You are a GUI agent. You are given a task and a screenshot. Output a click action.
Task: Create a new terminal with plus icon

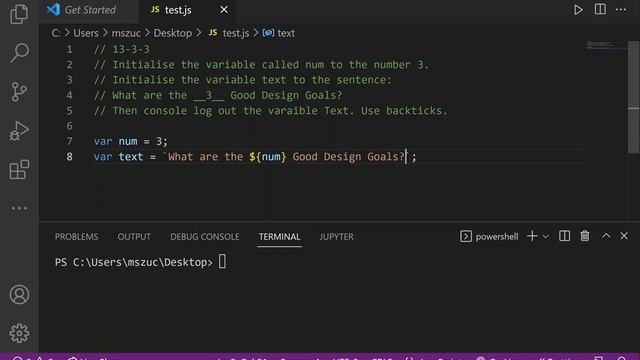(532, 236)
